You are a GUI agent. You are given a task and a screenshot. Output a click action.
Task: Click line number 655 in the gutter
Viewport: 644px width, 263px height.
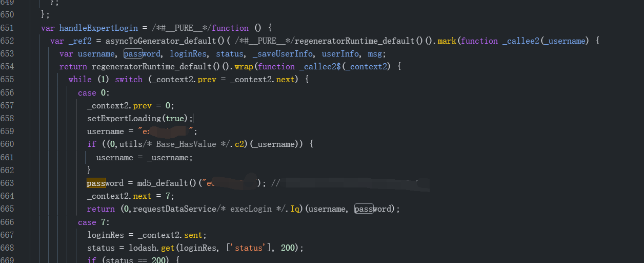pos(7,80)
